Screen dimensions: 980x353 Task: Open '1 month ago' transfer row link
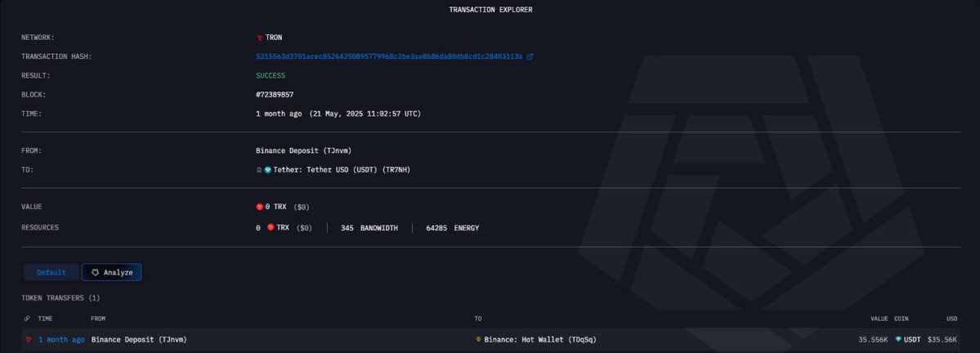tap(61, 340)
